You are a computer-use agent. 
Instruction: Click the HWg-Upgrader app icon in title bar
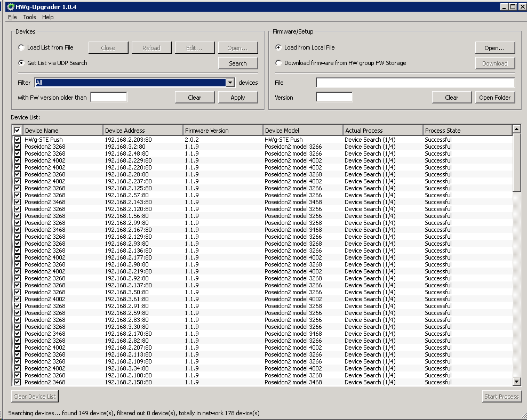click(11, 7)
